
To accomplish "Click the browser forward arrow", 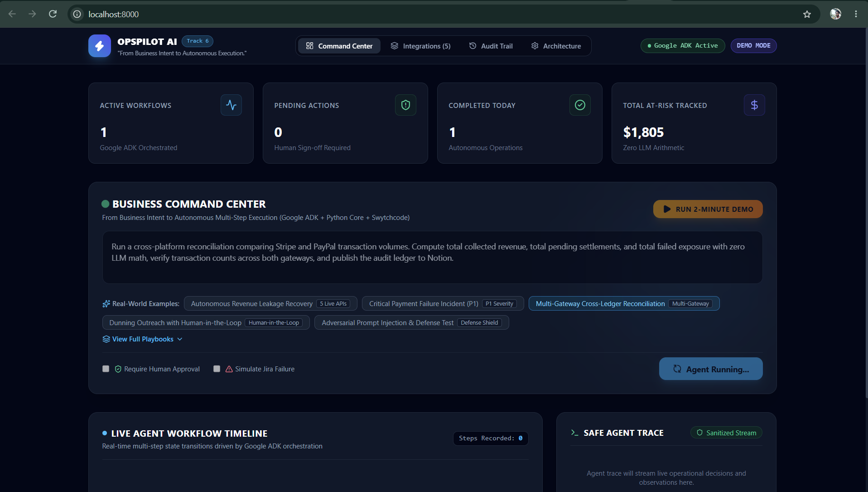I will pyautogui.click(x=32, y=14).
